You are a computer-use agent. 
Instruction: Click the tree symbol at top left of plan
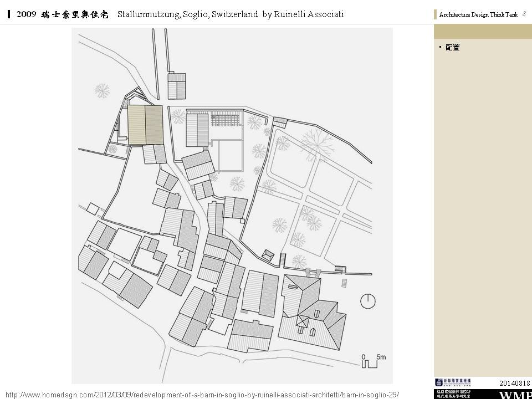[102, 90]
